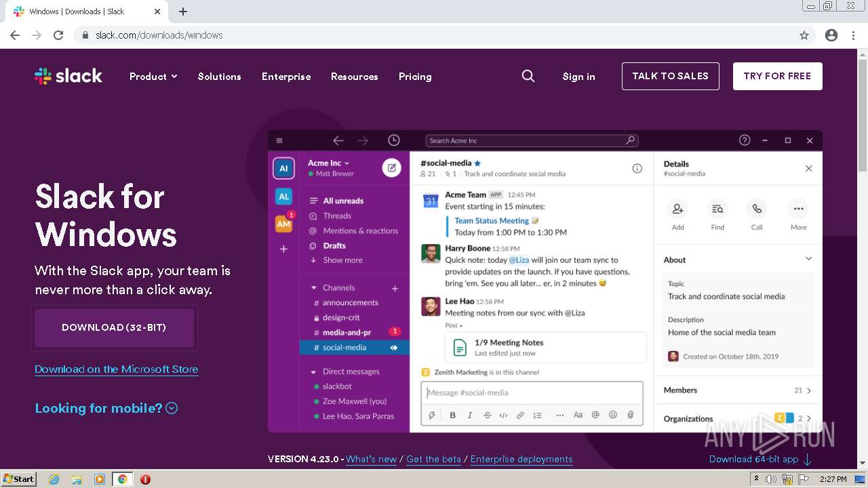The image size is (868, 488).
Task: Open the Download on the Microsoft Store link
Action: pyautogui.click(x=117, y=369)
